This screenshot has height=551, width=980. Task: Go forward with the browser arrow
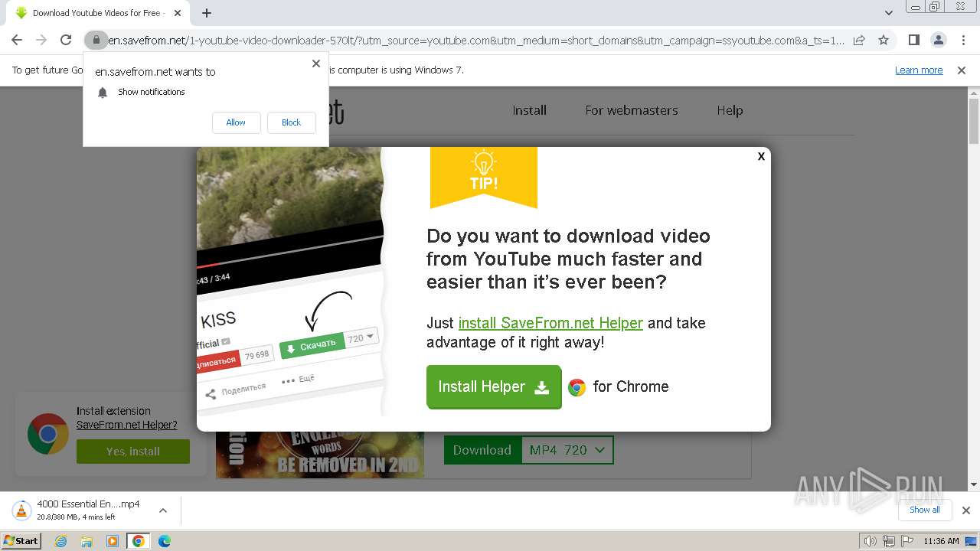coord(41,40)
